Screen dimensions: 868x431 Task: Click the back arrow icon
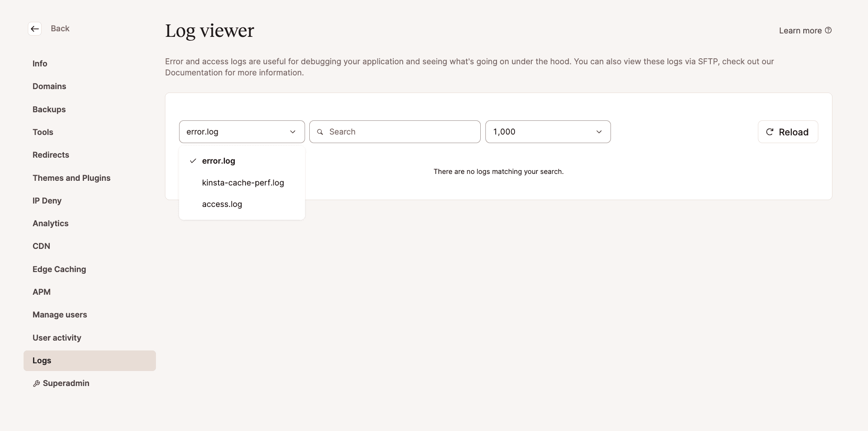click(35, 28)
